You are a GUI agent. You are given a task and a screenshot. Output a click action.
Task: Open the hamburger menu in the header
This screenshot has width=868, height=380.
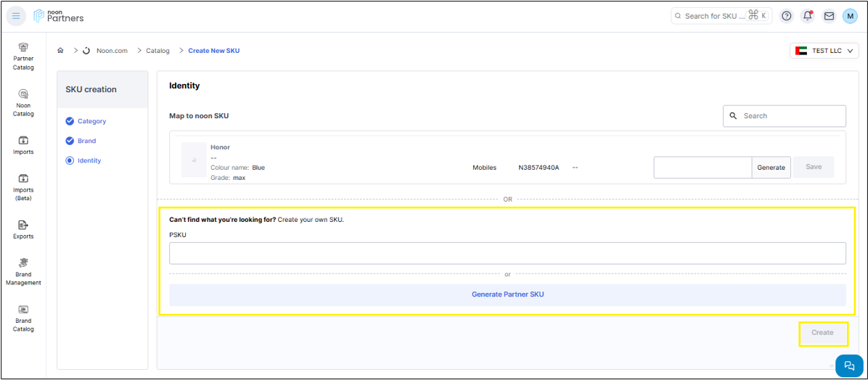point(16,16)
